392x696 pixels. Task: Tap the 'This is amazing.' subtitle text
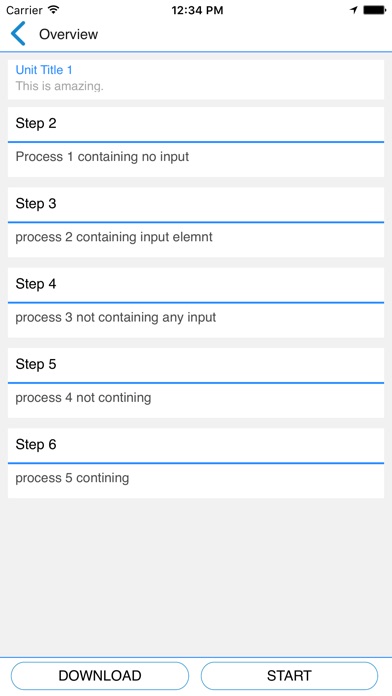coord(59,86)
